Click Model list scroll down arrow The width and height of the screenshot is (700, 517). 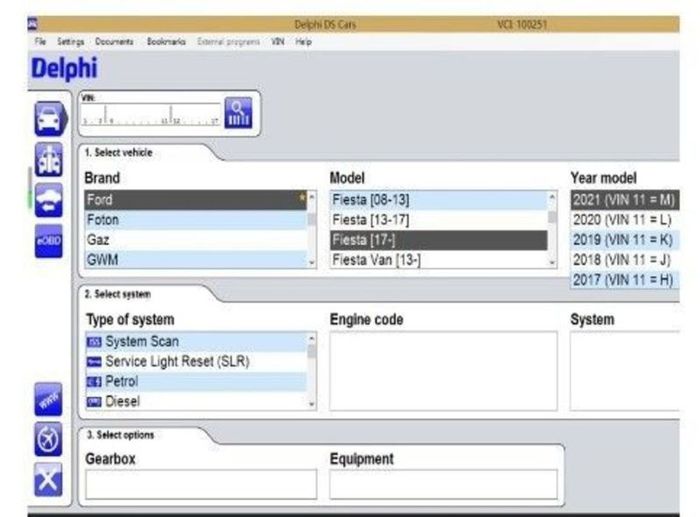click(552, 263)
